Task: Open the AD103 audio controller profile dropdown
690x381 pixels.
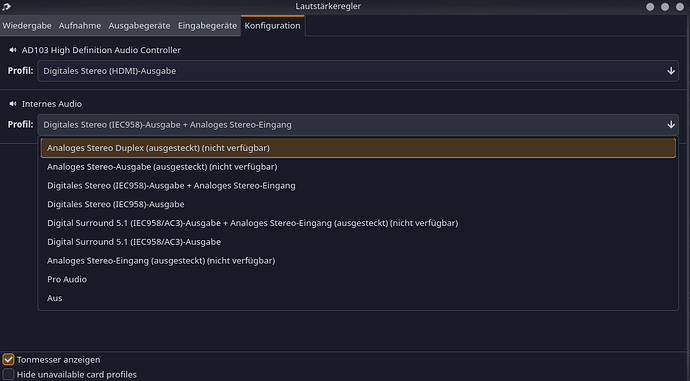Action: (x=358, y=71)
